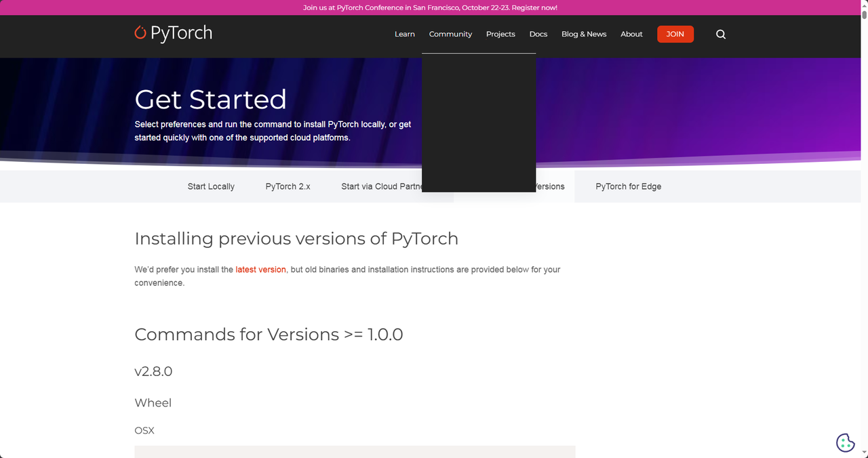This screenshot has width=868, height=458.
Task: Open cookie preferences icon
Action: coord(845,442)
